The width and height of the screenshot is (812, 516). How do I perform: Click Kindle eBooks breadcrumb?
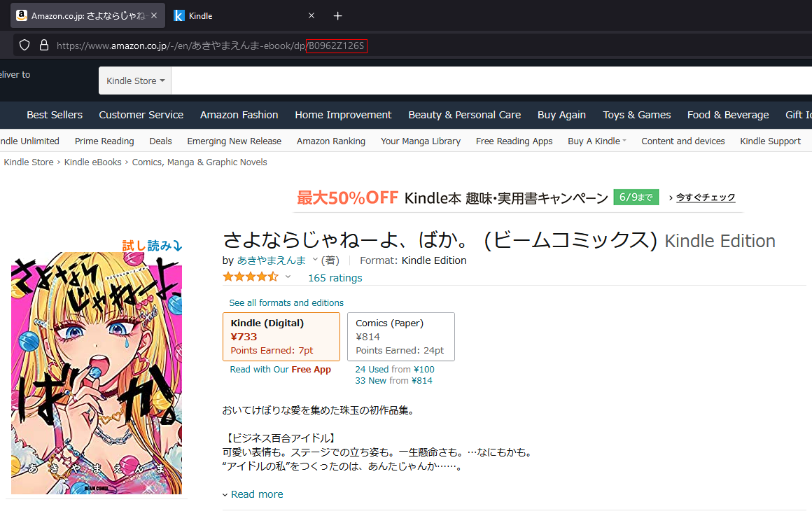pyautogui.click(x=92, y=162)
